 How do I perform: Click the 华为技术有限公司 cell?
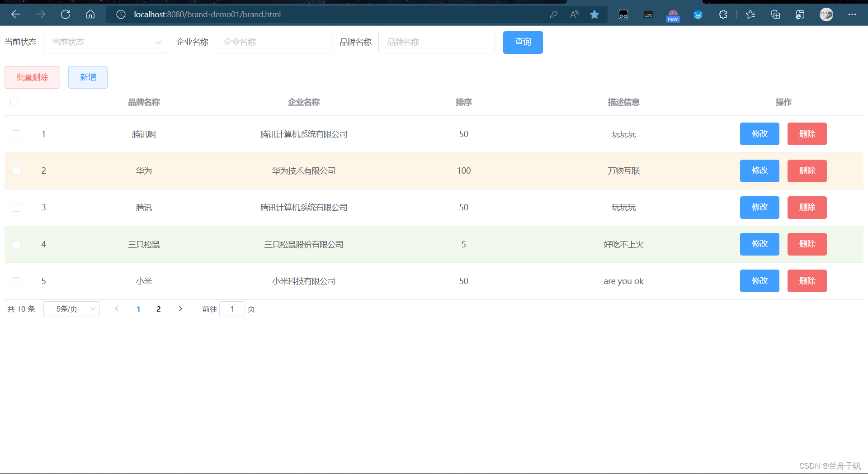[304, 171]
